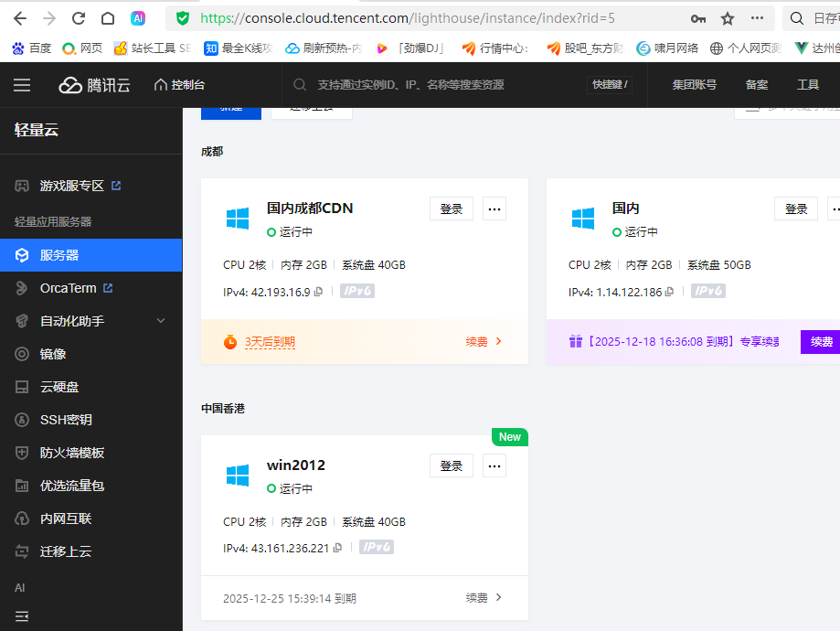
Task: Click the 续费 button on 国内 card
Action: [x=822, y=341]
